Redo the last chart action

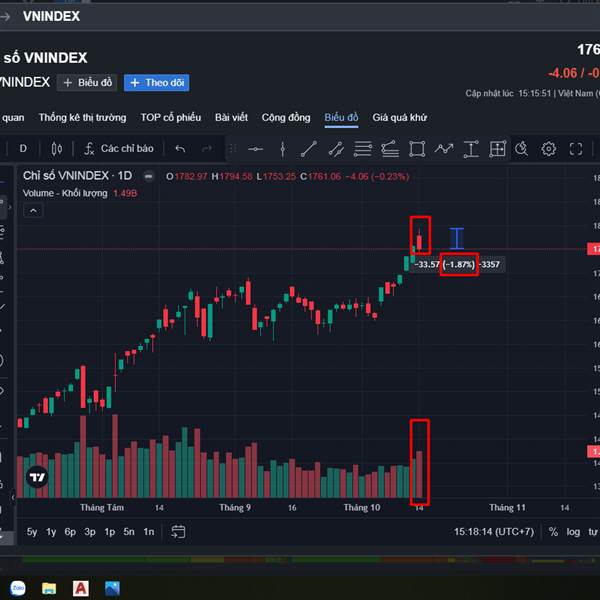tap(207, 148)
